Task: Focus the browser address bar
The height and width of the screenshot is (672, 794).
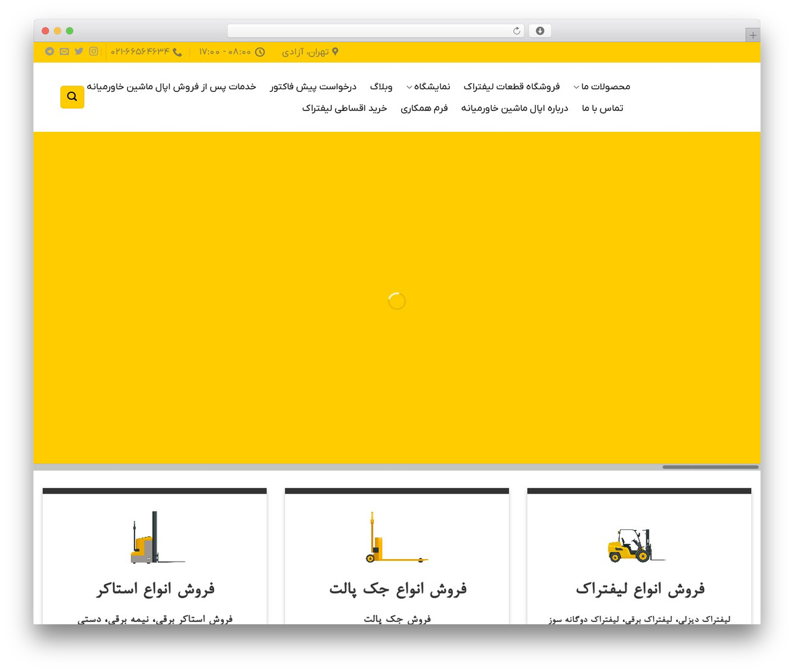Action: pyautogui.click(x=375, y=31)
